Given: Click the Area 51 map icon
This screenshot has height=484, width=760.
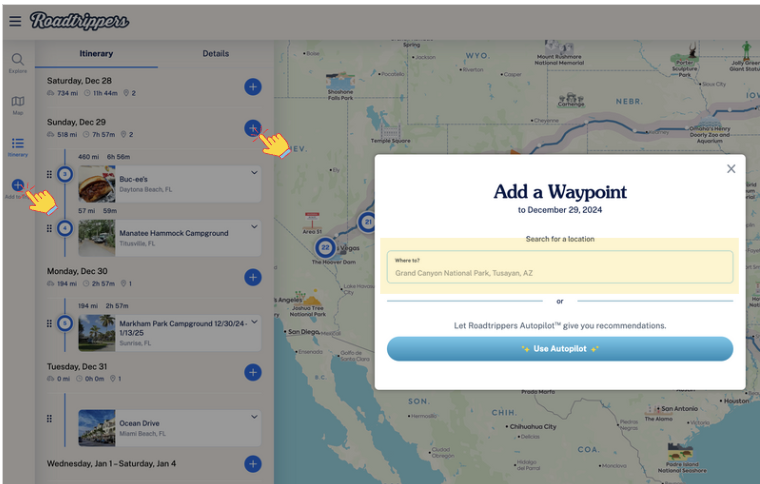Looking at the screenshot, I should tap(312, 220).
